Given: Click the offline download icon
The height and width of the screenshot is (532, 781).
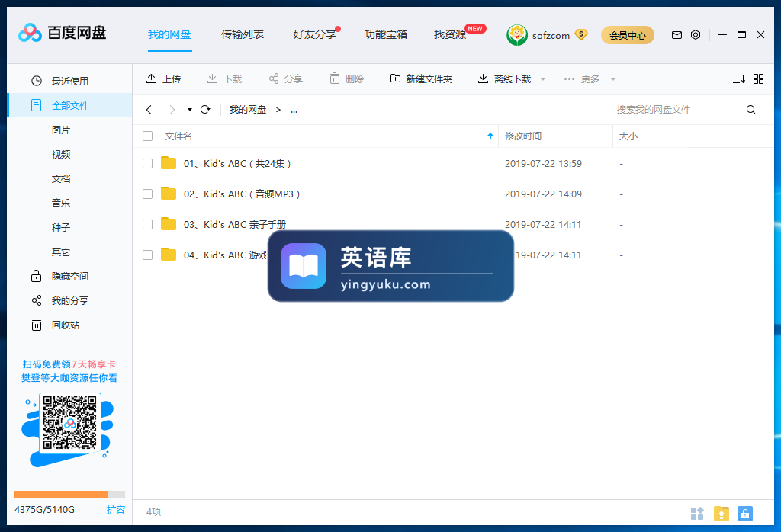Looking at the screenshot, I should (x=483, y=79).
